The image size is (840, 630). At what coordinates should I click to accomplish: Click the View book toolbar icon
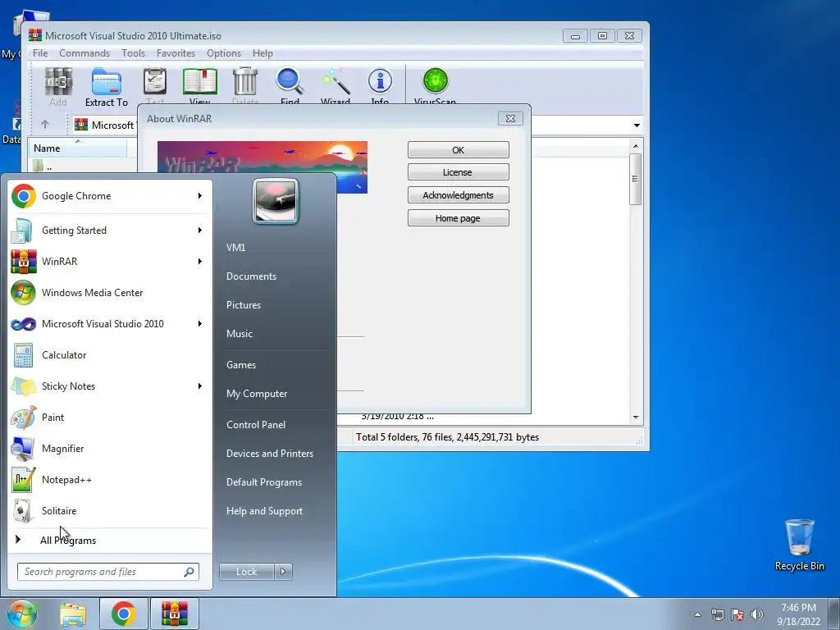pyautogui.click(x=200, y=85)
